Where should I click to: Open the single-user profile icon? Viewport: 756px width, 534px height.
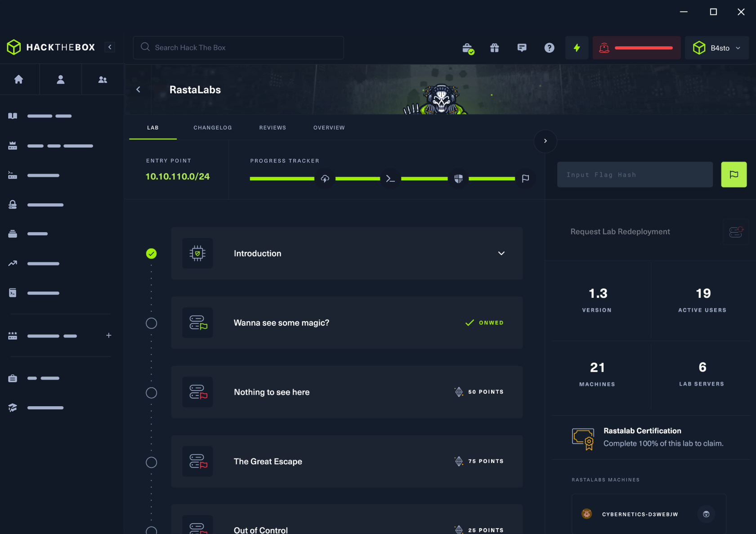point(61,80)
